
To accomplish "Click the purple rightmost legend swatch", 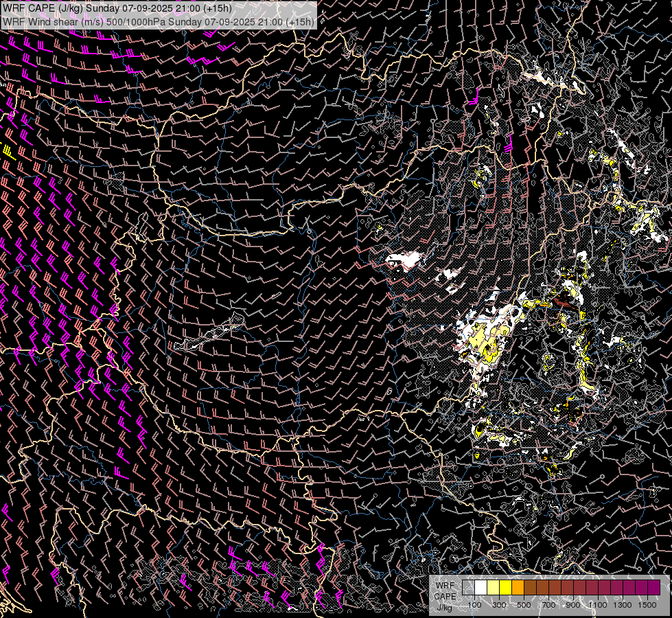I will click(654, 587).
